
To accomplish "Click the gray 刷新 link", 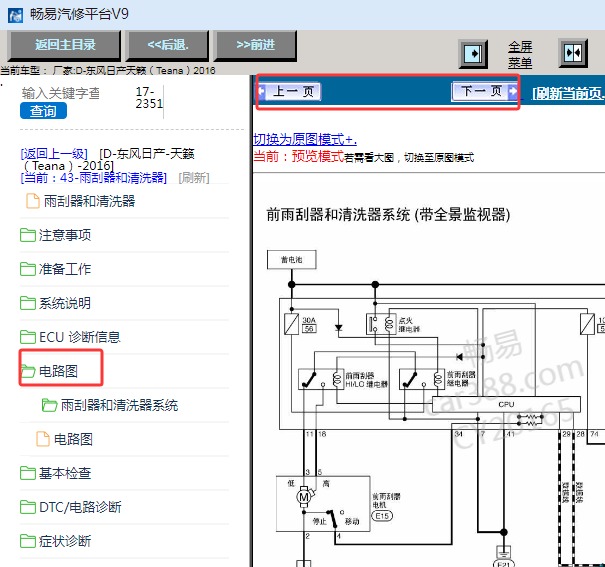I will point(194,178).
